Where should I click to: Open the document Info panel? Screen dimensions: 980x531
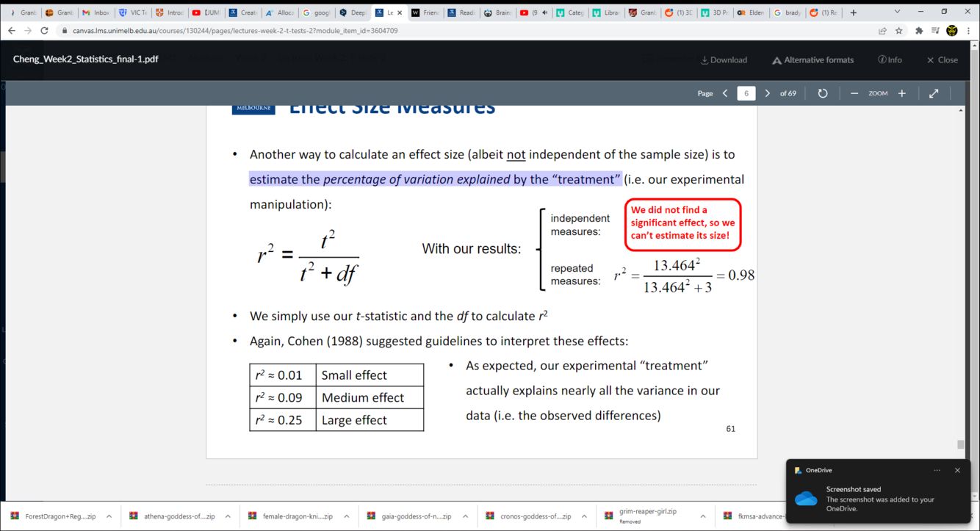890,60
